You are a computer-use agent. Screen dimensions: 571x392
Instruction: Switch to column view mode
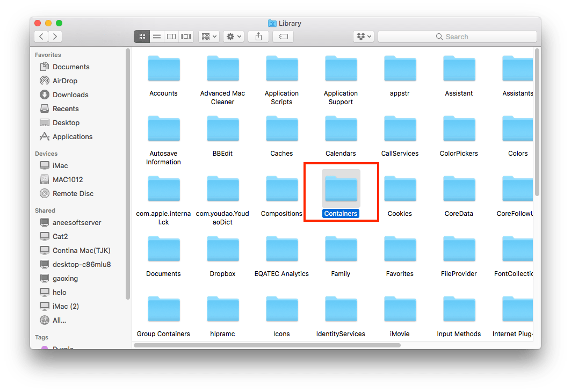pos(171,36)
